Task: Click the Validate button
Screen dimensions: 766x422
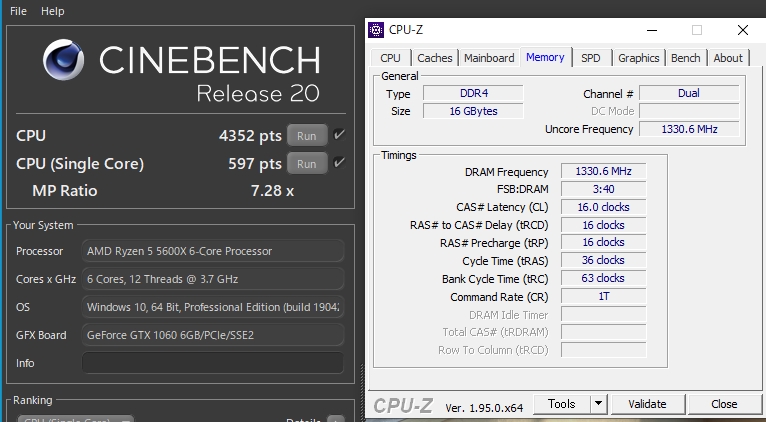Action: (x=647, y=404)
